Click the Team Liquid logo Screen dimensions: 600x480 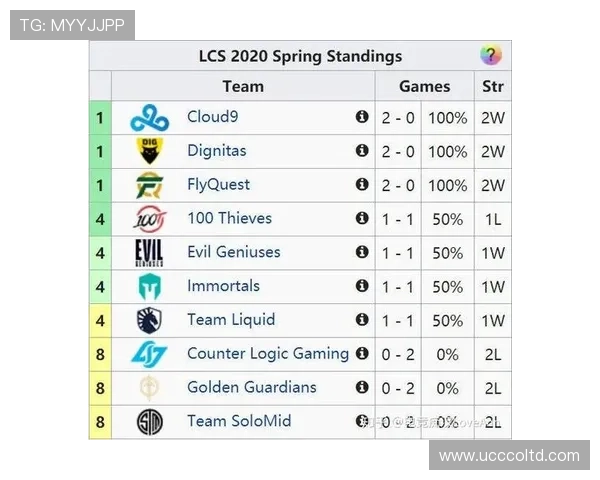coord(149,321)
